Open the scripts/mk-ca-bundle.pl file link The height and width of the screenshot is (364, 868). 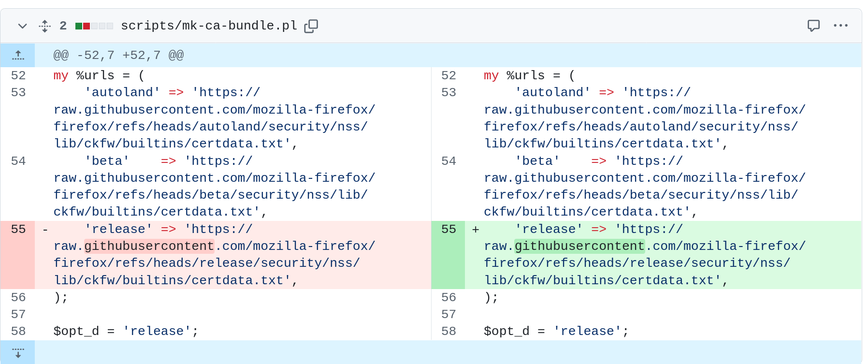click(209, 26)
